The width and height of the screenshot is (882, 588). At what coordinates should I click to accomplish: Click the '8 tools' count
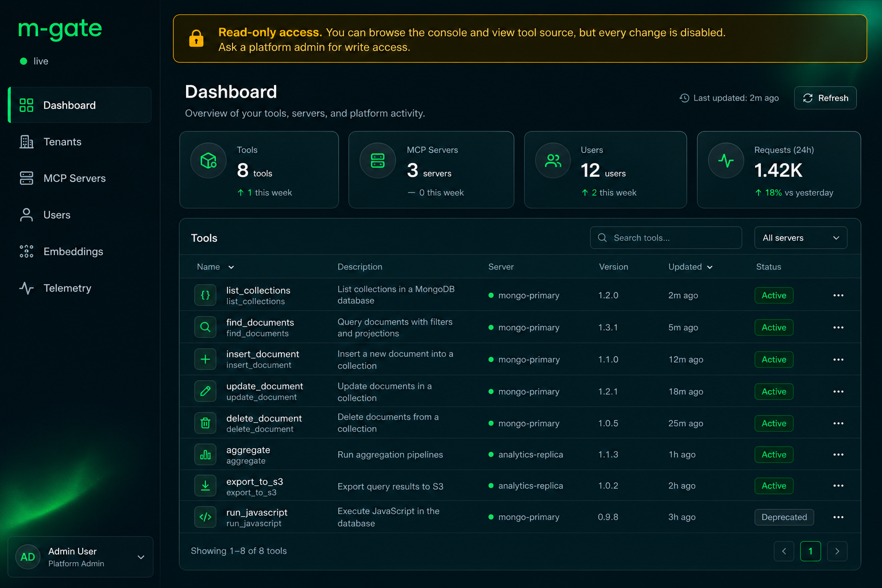[254, 171]
